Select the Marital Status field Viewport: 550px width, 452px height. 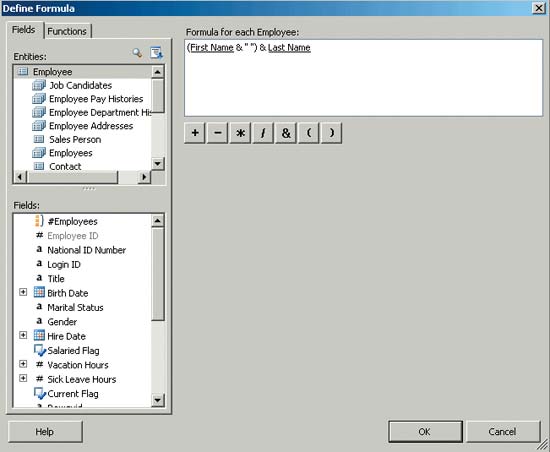(75, 308)
